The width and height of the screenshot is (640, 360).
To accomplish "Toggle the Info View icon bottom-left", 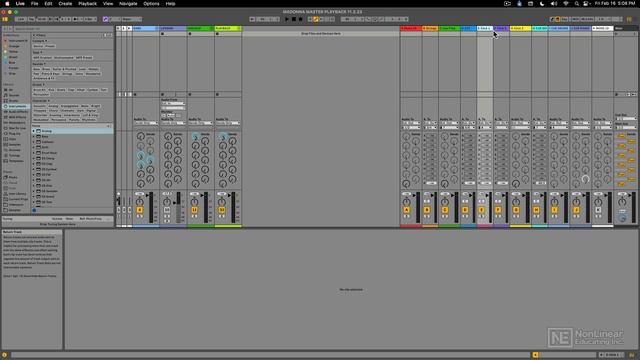I will [x=4, y=355].
